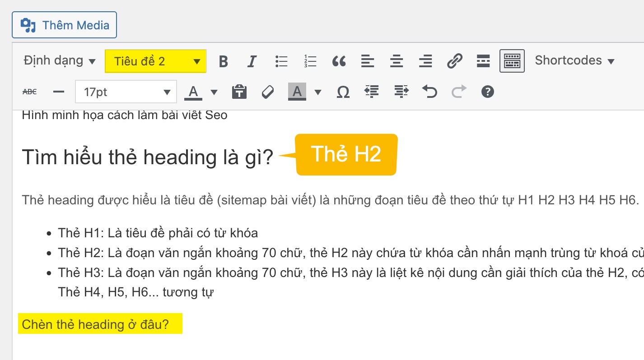
Task: Insert the Read More tag
Action: point(483,61)
